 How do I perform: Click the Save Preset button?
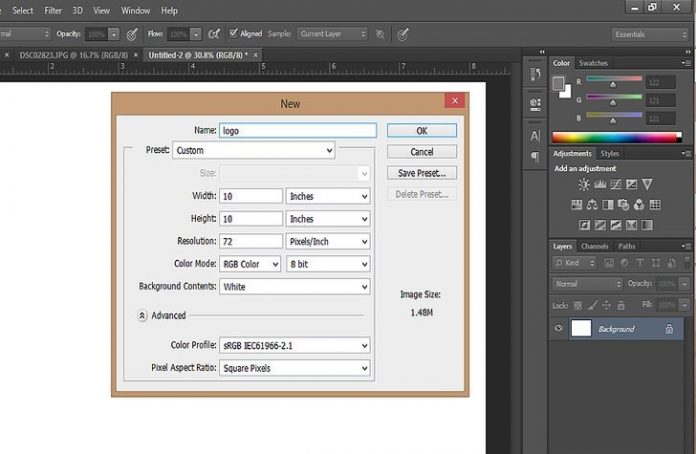coord(421,173)
